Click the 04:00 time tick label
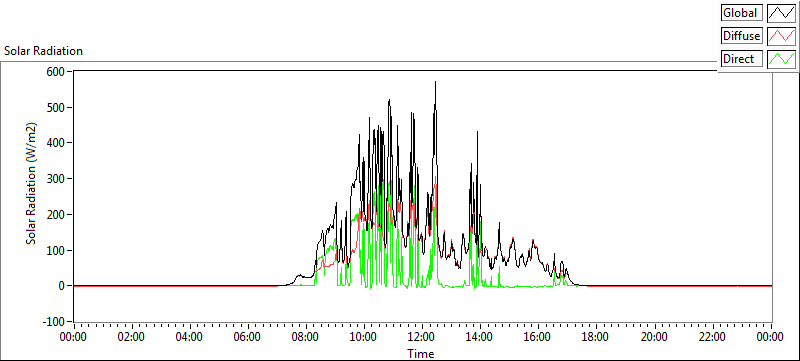 click(x=190, y=337)
